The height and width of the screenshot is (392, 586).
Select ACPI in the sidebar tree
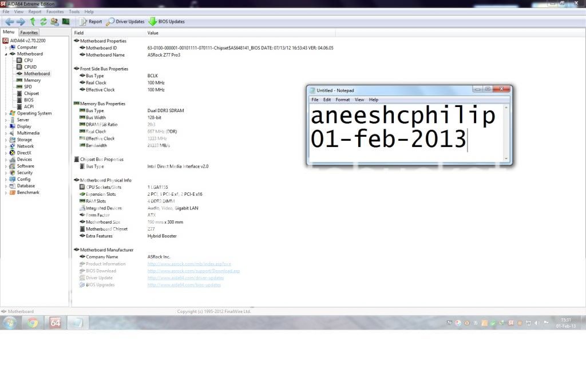(29, 106)
